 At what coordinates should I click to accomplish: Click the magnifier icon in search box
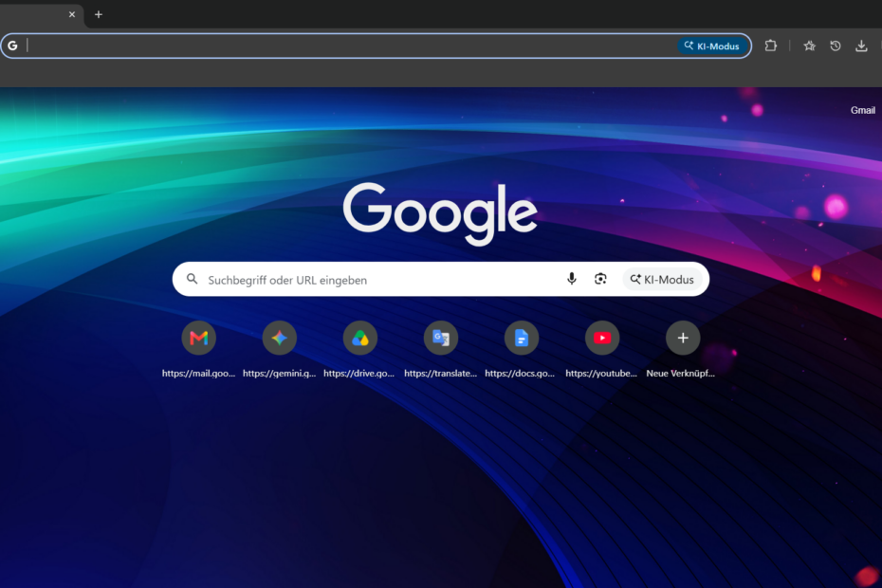tap(193, 279)
